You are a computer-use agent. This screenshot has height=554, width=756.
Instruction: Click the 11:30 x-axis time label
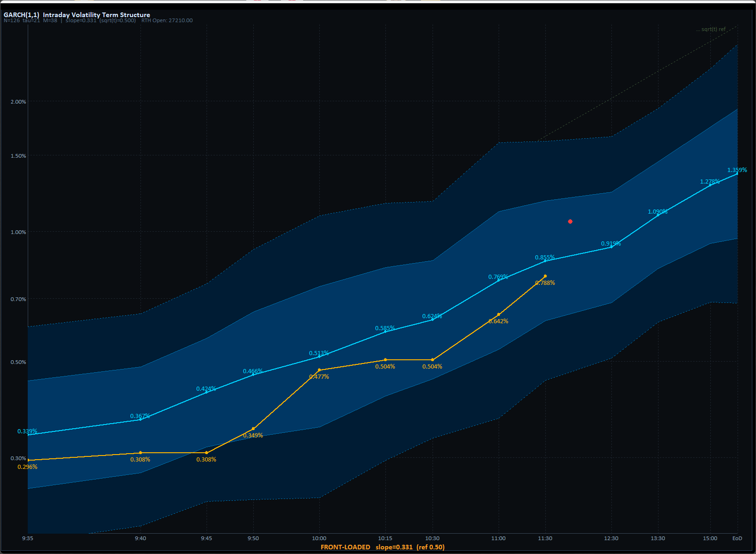[545, 538]
